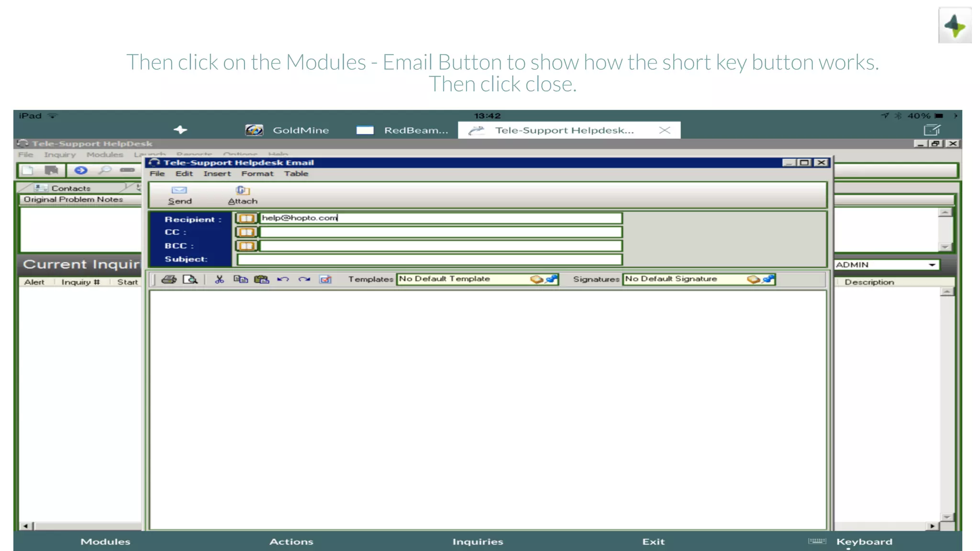Click the new document icon in HelpDesk toolbar

28,170
